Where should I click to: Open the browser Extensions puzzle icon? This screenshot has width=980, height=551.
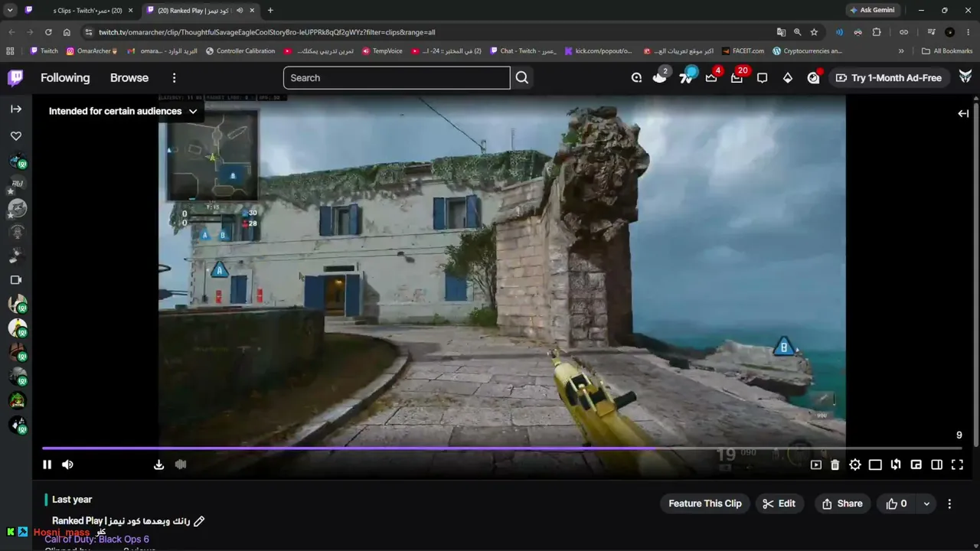pos(877,32)
